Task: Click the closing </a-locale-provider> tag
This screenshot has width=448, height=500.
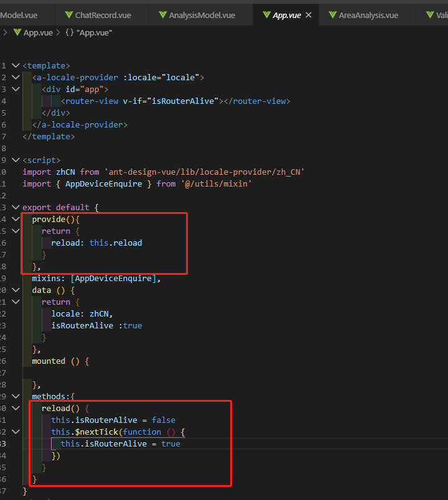Action: click(80, 124)
